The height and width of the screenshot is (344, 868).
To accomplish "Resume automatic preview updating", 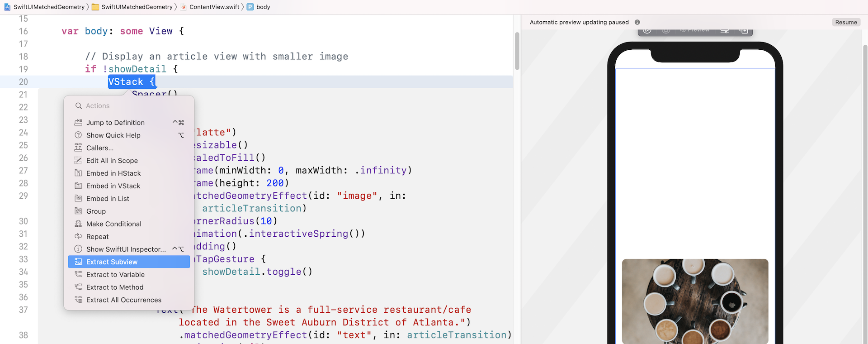I will (x=846, y=22).
